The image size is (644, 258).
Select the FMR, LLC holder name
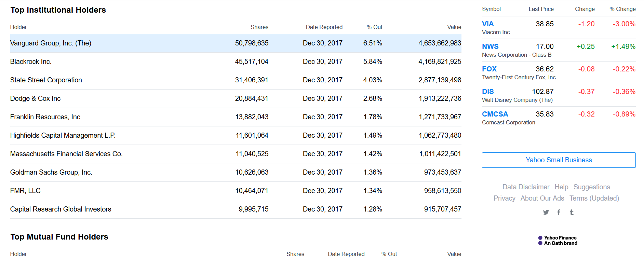coord(25,191)
